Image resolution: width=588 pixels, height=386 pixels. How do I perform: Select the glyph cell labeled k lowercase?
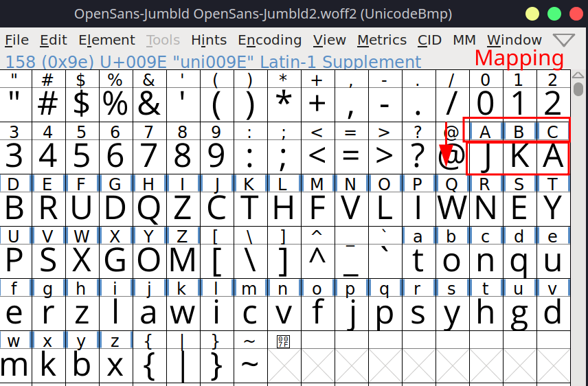183,304
